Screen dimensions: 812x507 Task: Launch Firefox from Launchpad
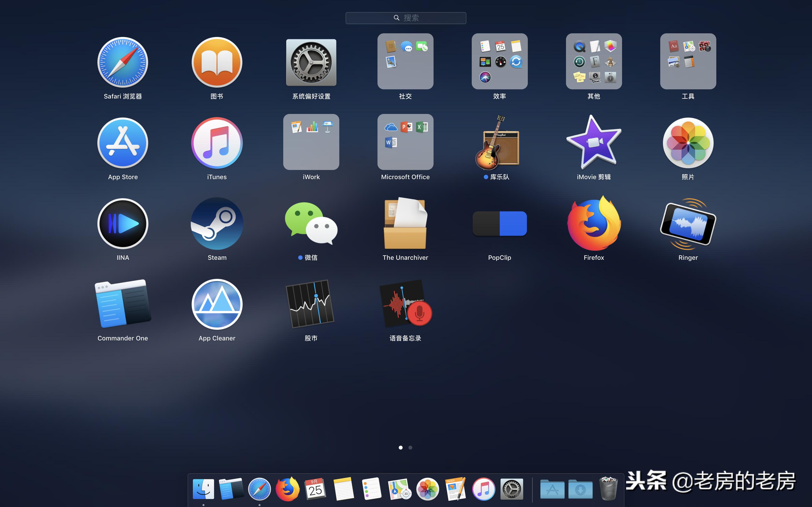(x=594, y=223)
